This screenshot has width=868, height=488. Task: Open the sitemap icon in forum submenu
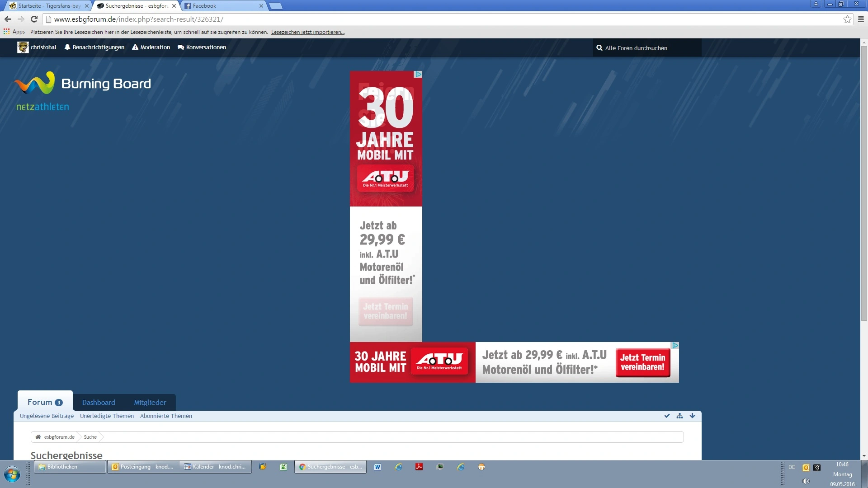pos(679,416)
